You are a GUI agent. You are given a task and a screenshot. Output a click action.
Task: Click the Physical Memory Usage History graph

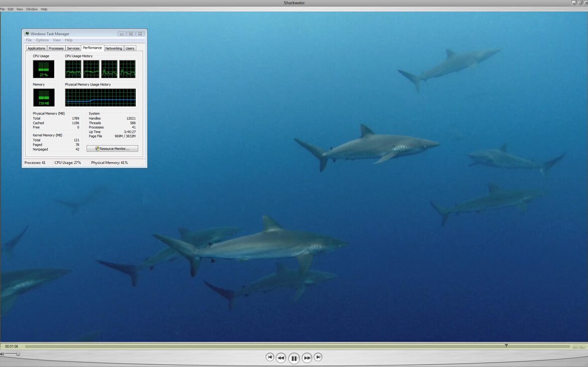point(100,98)
